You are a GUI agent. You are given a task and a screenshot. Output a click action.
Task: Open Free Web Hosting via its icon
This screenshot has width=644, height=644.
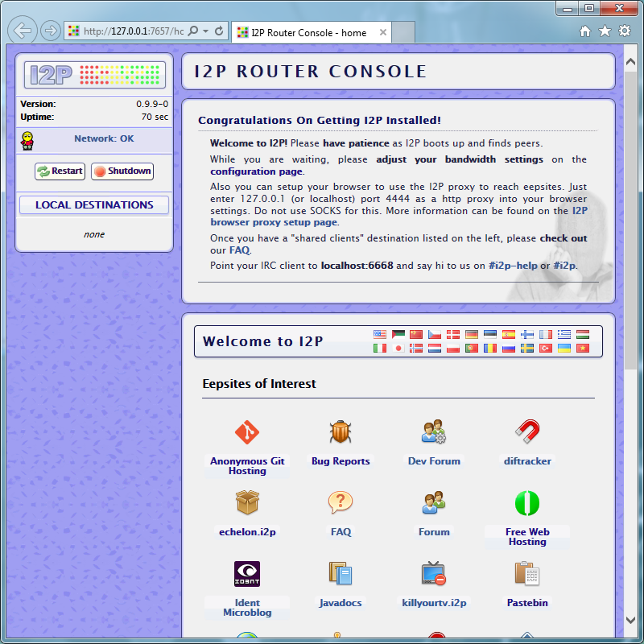pos(527,502)
